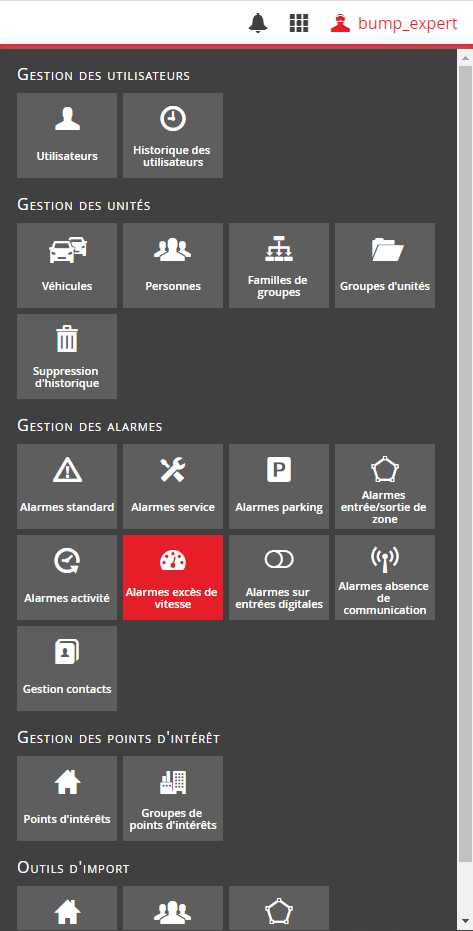Open the Alarmes standard warning tile
This screenshot has height=931, width=473.
[67, 486]
